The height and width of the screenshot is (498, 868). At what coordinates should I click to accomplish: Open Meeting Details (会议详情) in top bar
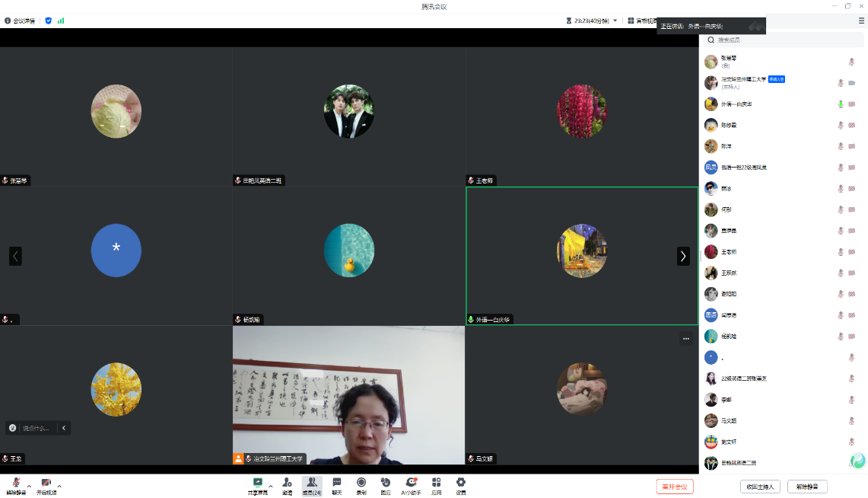[x=20, y=21]
